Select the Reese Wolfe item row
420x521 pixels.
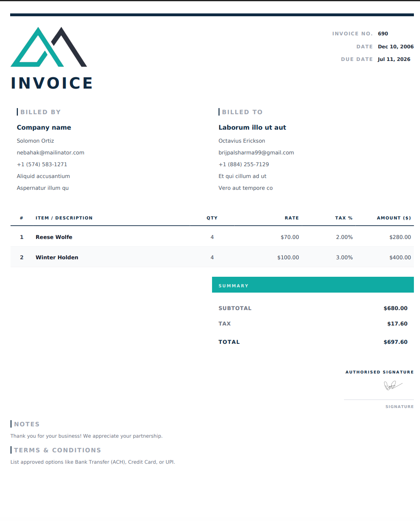point(212,237)
